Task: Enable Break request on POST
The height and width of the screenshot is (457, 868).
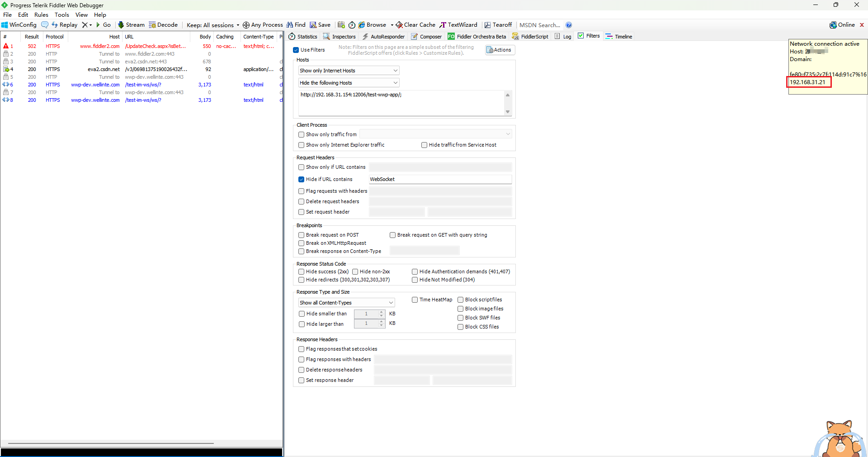Action: coord(301,235)
